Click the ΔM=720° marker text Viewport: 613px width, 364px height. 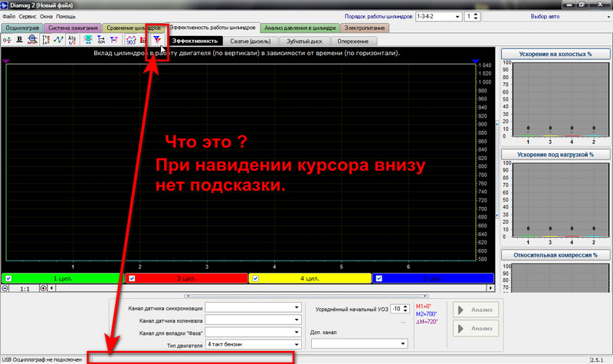point(427,322)
